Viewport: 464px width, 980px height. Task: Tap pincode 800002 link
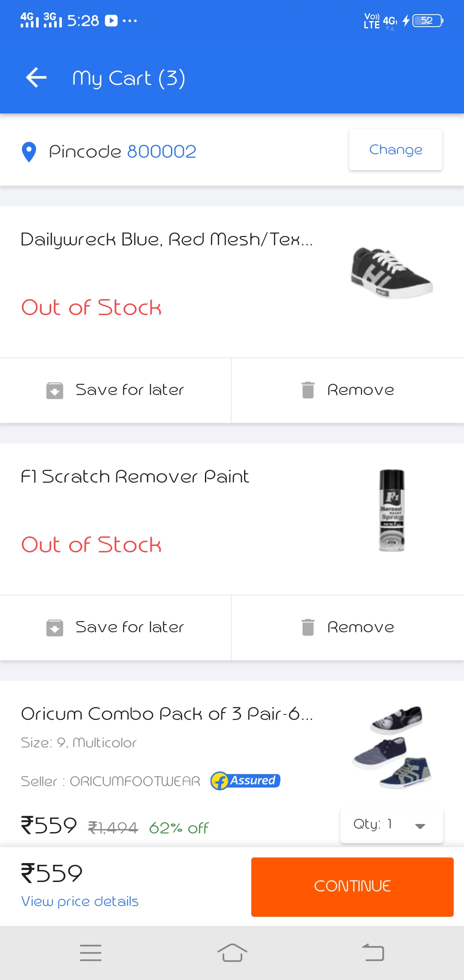[x=162, y=151]
